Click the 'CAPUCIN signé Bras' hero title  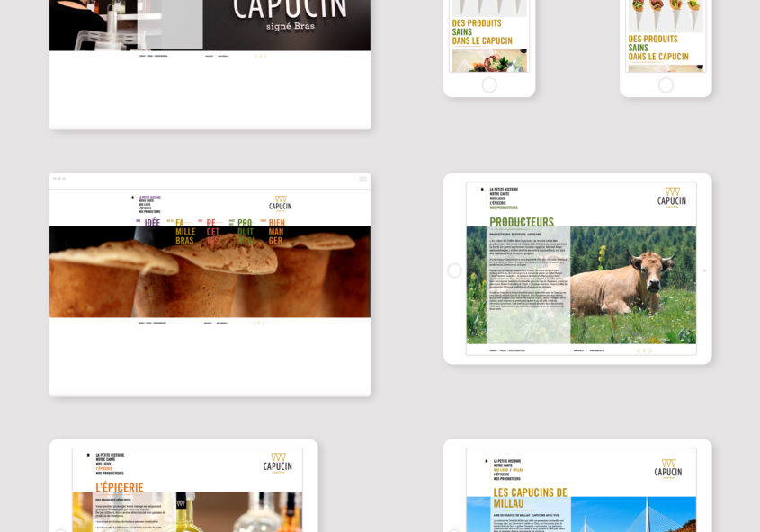[x=290, y=14]
